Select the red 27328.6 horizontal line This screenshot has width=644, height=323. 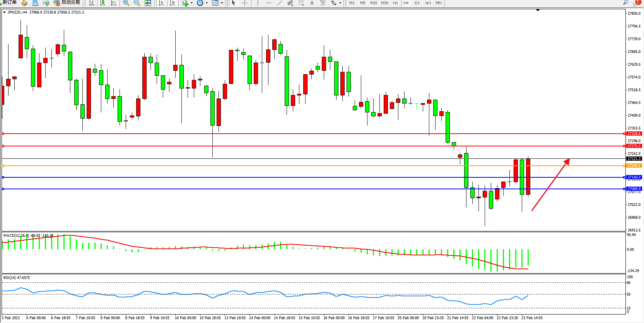309,134
